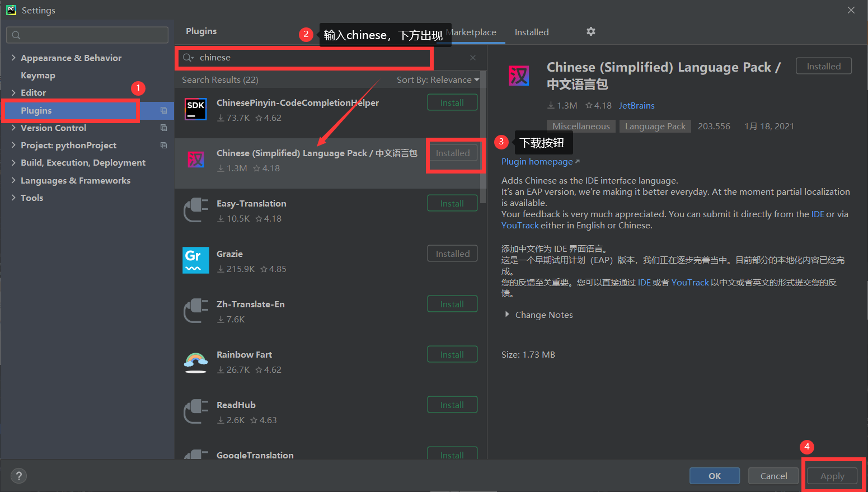Click the Easy-Translation plug icon
Screen dimensions: 868x492
[x=196, y=210]
